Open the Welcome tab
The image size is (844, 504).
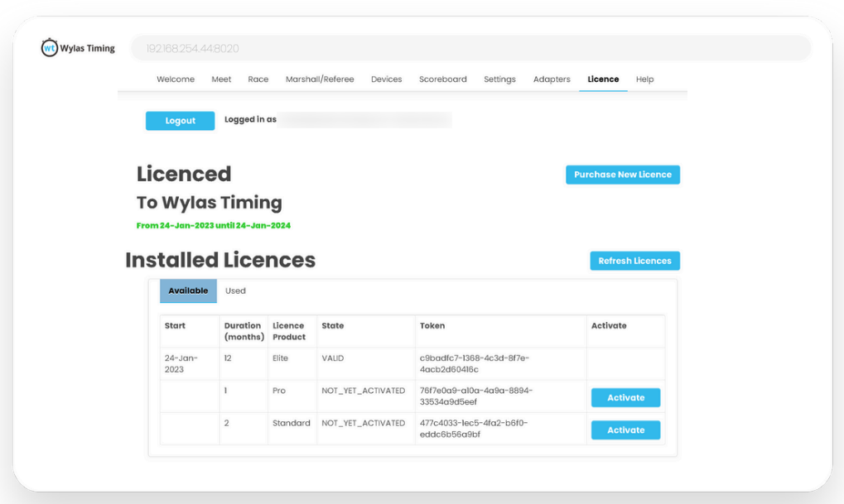[x=175, y=79]
